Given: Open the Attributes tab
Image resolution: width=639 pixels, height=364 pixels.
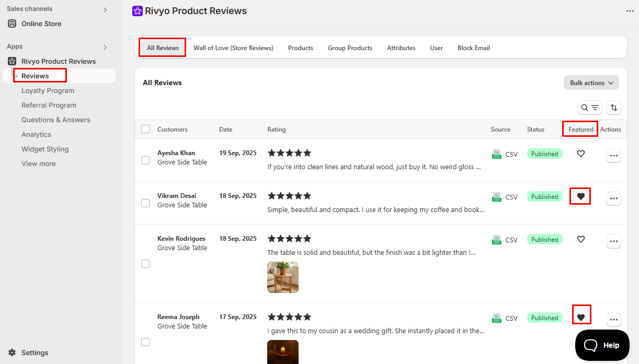Looking at the screenshot, I should [401, 48].
